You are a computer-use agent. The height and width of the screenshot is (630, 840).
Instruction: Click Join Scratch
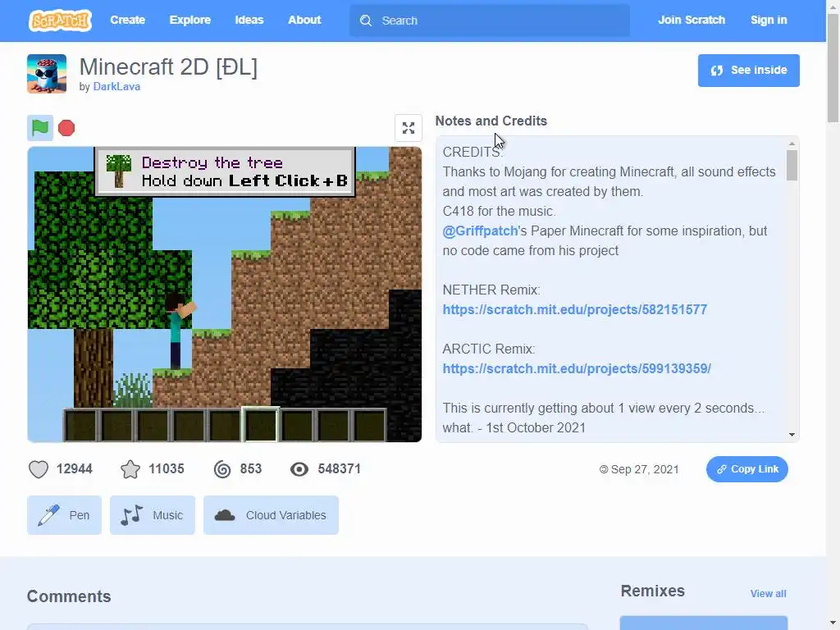coord(691,20)
